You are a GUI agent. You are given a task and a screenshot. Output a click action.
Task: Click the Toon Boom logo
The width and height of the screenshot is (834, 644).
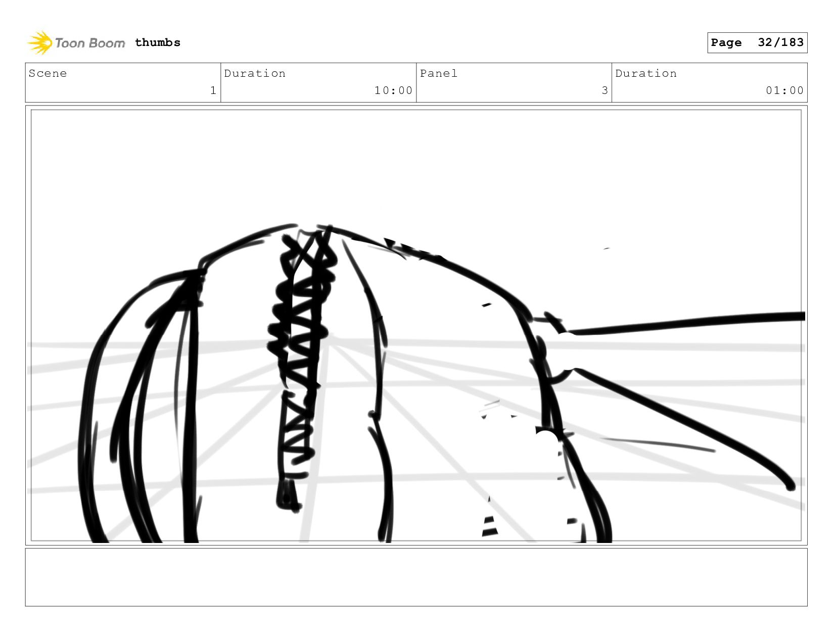tap(76, 42)
